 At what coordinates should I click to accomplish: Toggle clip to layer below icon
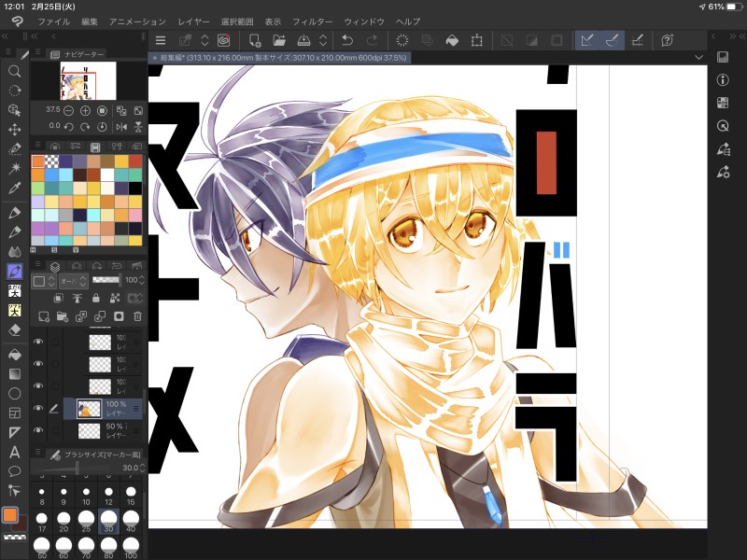pyautogui.click(x=58, y=298)
